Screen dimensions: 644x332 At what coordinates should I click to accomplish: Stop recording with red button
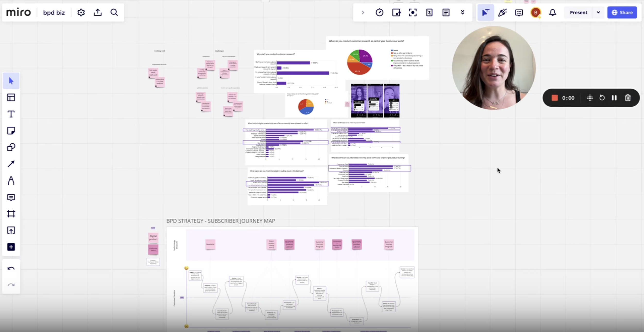pyautogui.click(x=554, y=98)
